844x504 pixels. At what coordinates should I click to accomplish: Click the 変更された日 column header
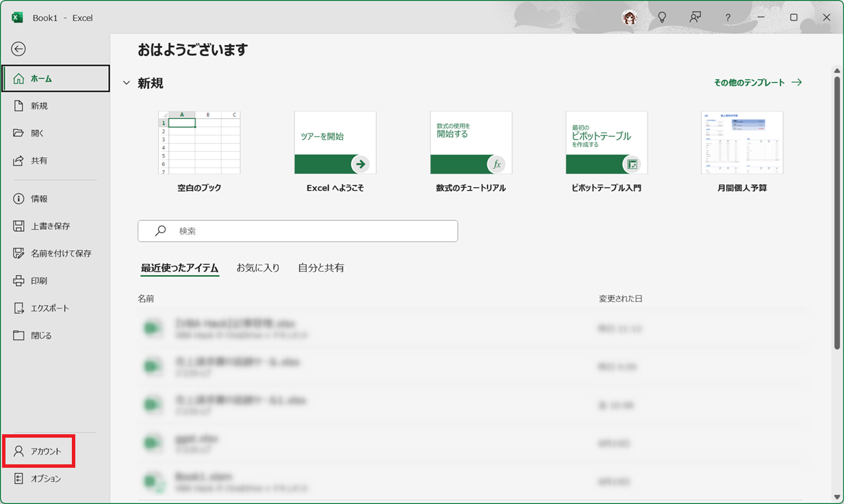tap(621, 299)
